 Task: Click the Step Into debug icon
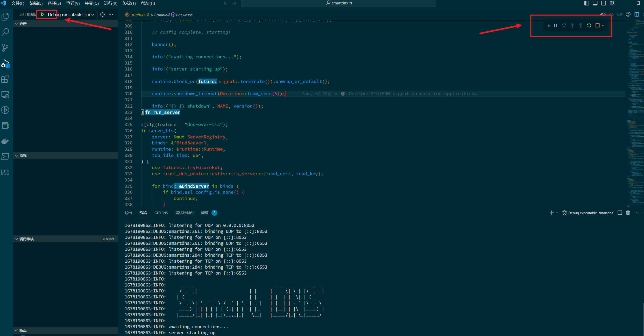(x=572, y=25)
